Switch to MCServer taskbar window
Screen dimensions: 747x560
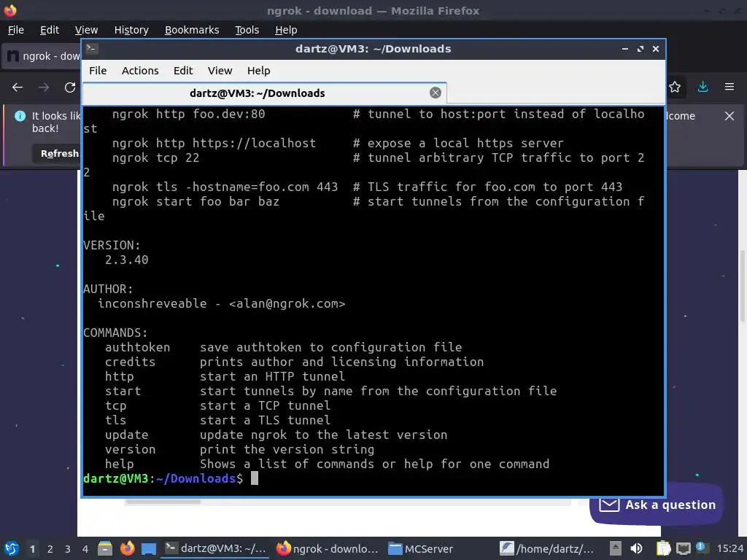pos(421,548)
